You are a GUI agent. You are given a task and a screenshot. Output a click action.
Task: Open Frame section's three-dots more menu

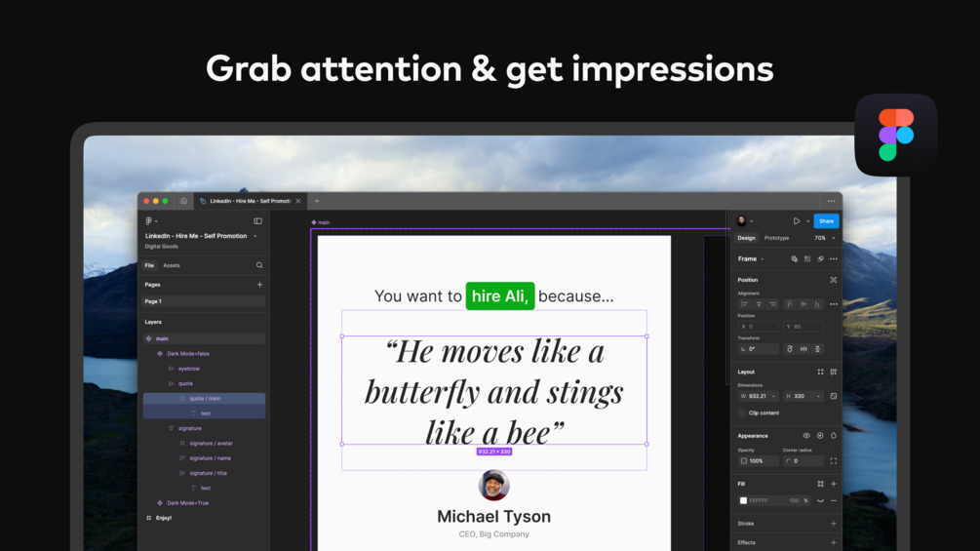[833, 259]
